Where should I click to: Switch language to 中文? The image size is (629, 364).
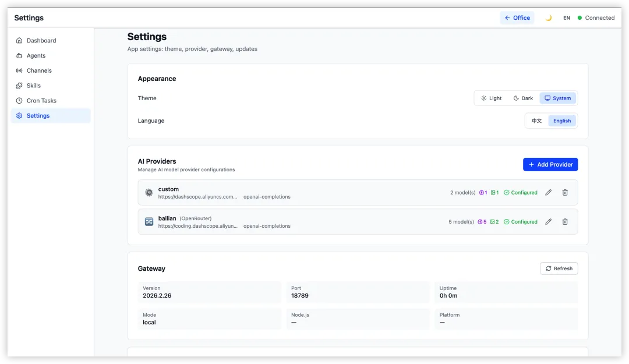pyautogui.click(x=536, y=121)
